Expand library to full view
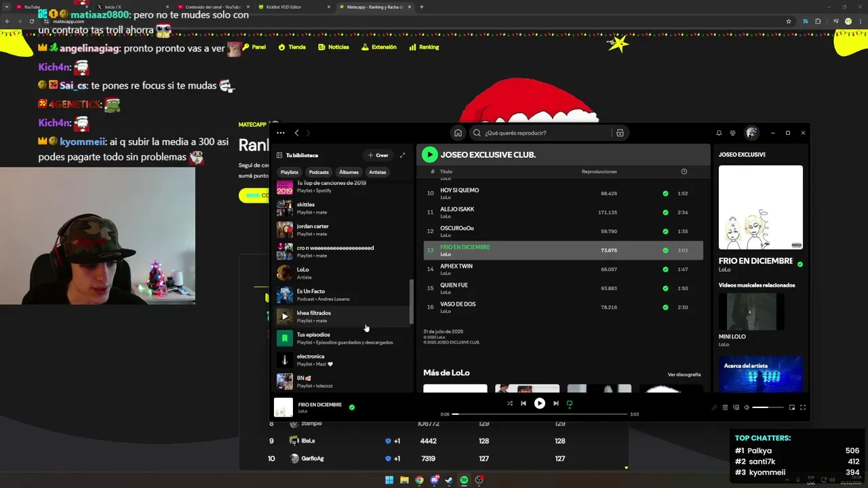 [x=402, y=155]
